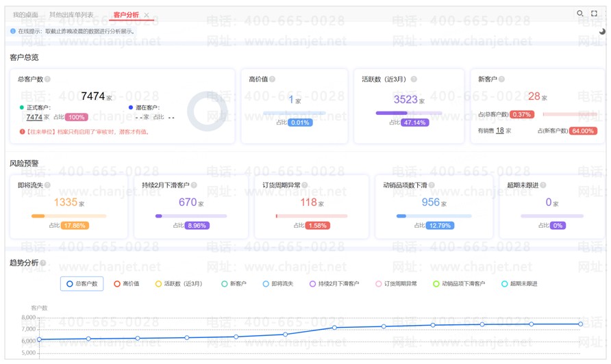
Task: Toggle 动销品项下滑客户 trend series
Action: pyautogui.click(x=459, y=284)
